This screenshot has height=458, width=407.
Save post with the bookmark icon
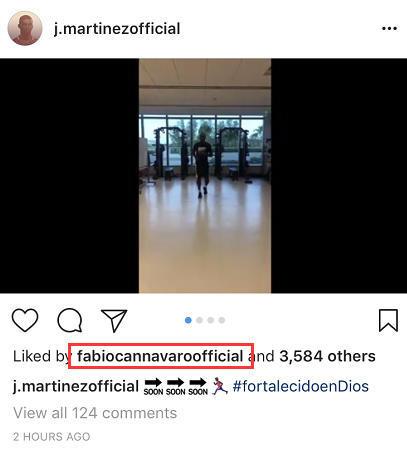click(x=388, y=320)
